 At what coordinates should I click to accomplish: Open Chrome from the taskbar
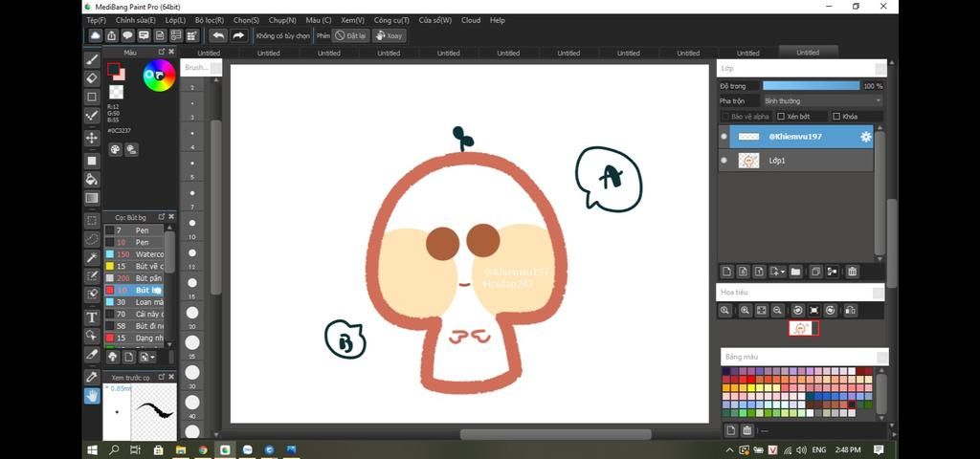point(203,449)
